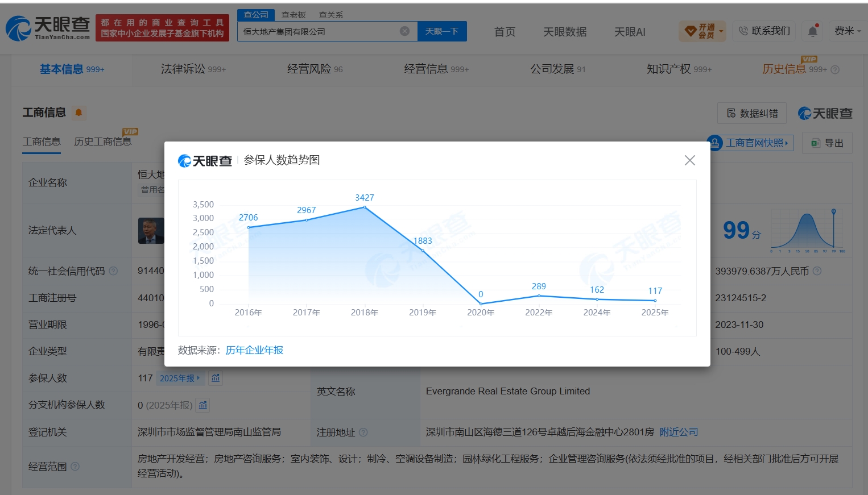
Task: Click the alert bell beside 工商信息 heading
Action: [78, 113]
